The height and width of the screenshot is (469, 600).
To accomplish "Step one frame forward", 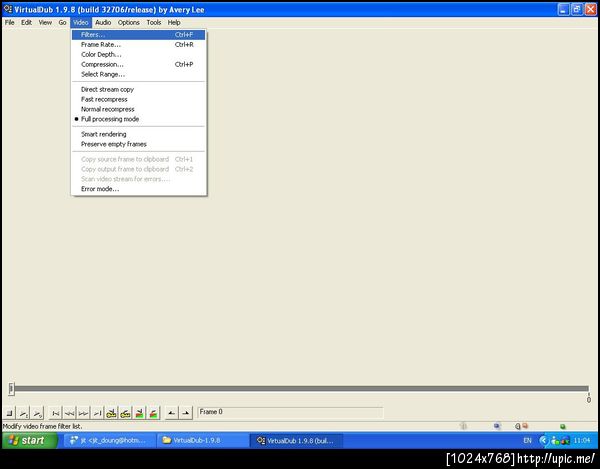I will (x=83, y=413).
